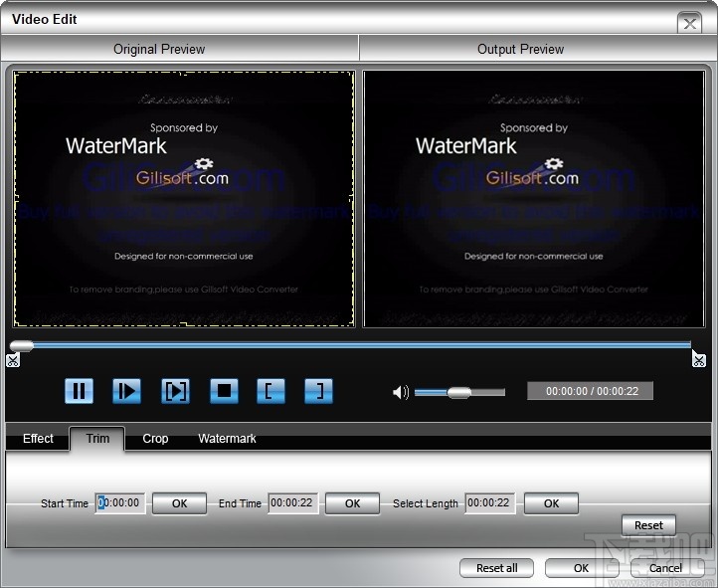Click the Select Length label
The height and width of the screenshot is (588, 718).
pos(426,503)
